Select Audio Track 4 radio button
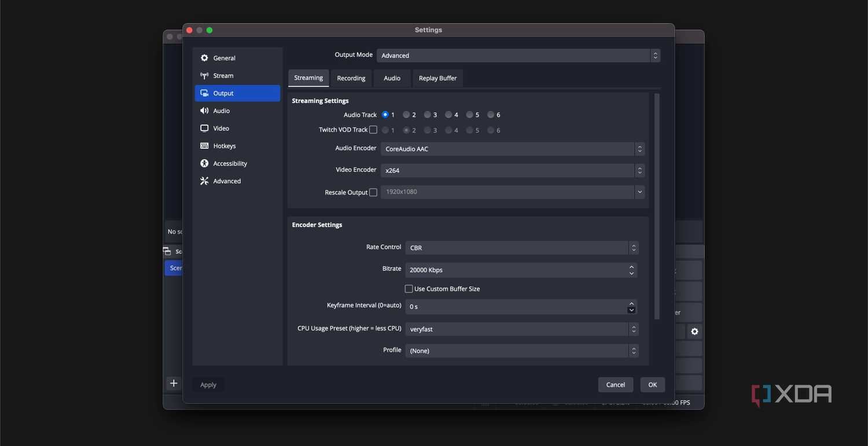Image resolution: width=868 pixels, height=446 pixels. pos(448,115)
